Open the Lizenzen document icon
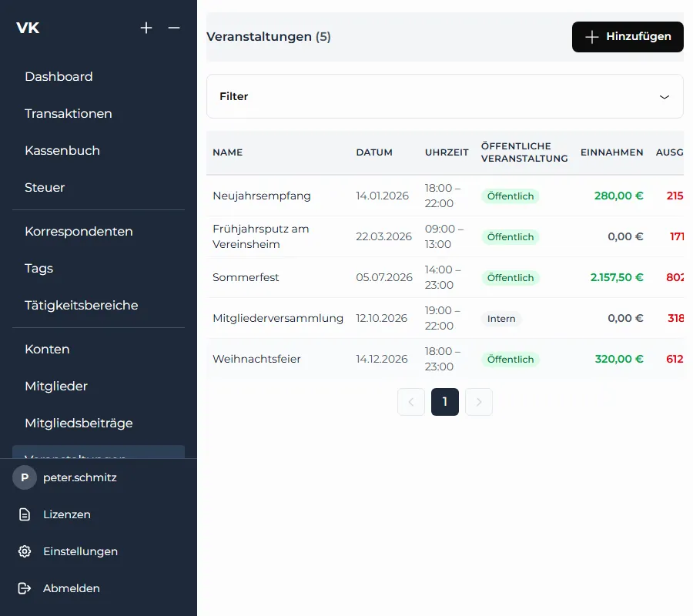 pos(25,514)
